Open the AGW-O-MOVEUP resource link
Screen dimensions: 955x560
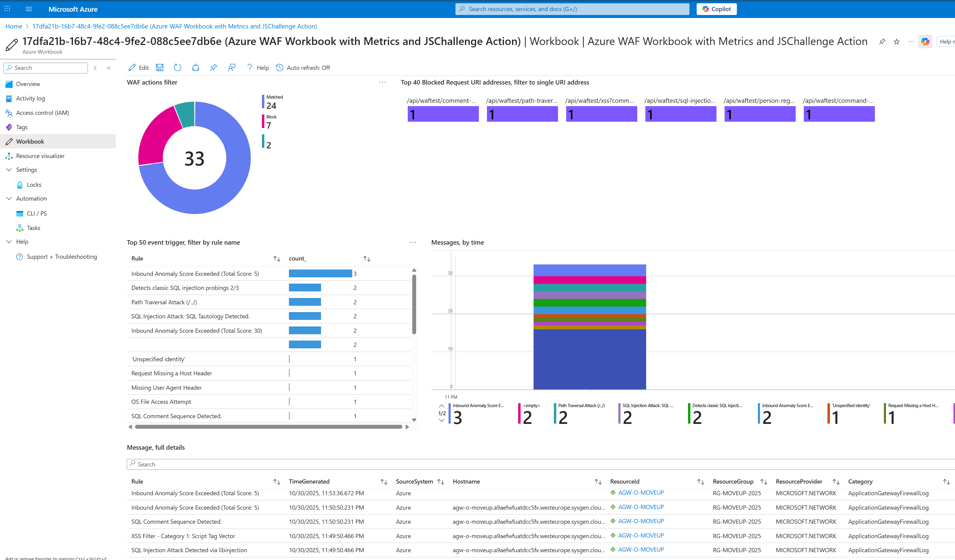tap(641, 493)
